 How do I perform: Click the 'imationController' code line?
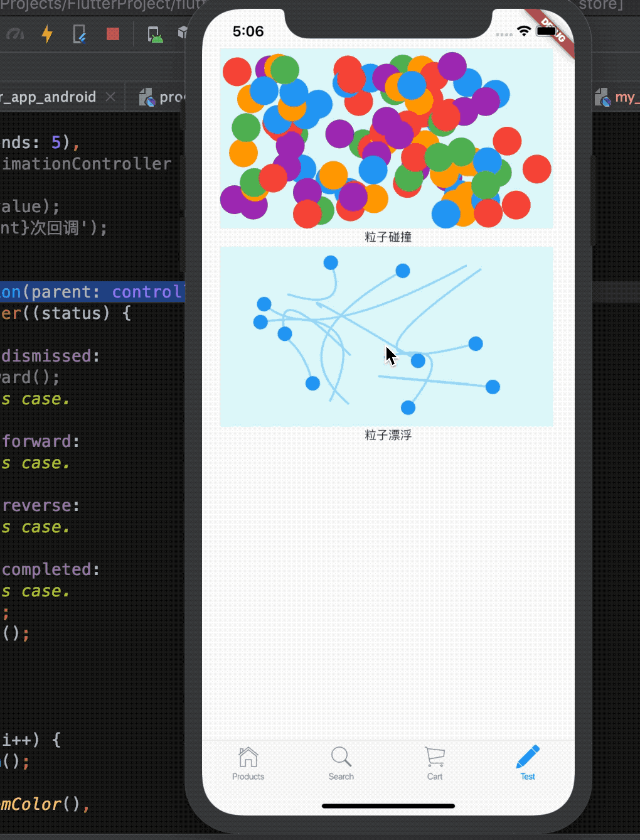pyautogui.click(x=87, y=164)
